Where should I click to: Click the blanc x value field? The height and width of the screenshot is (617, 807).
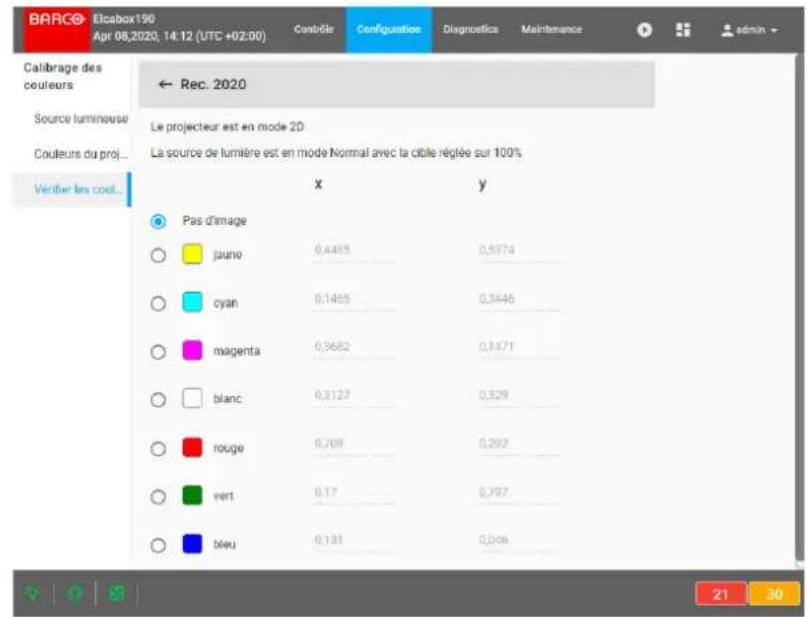click(355, 396)
